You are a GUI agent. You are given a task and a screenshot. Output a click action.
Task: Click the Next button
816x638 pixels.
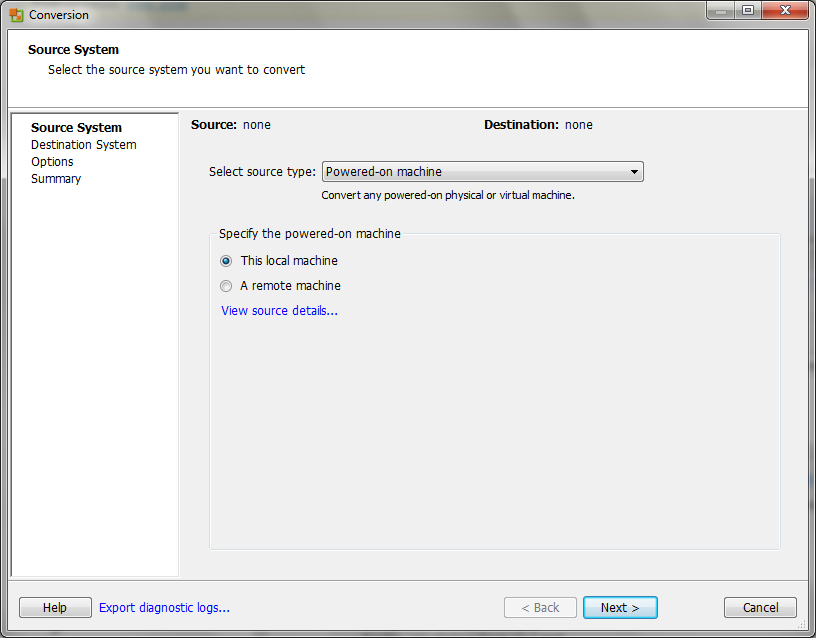[x=620, y=608]
